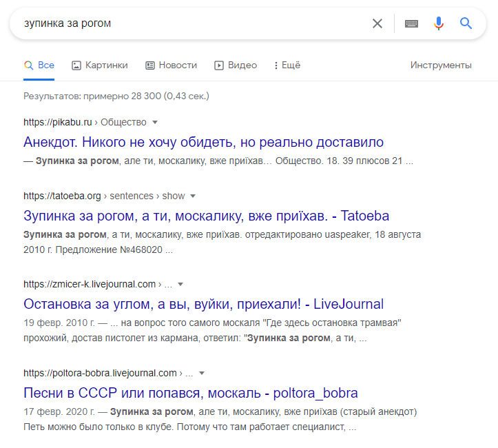Clear the search query with the X icon
498x448 pixels.
tap(377, 23)
